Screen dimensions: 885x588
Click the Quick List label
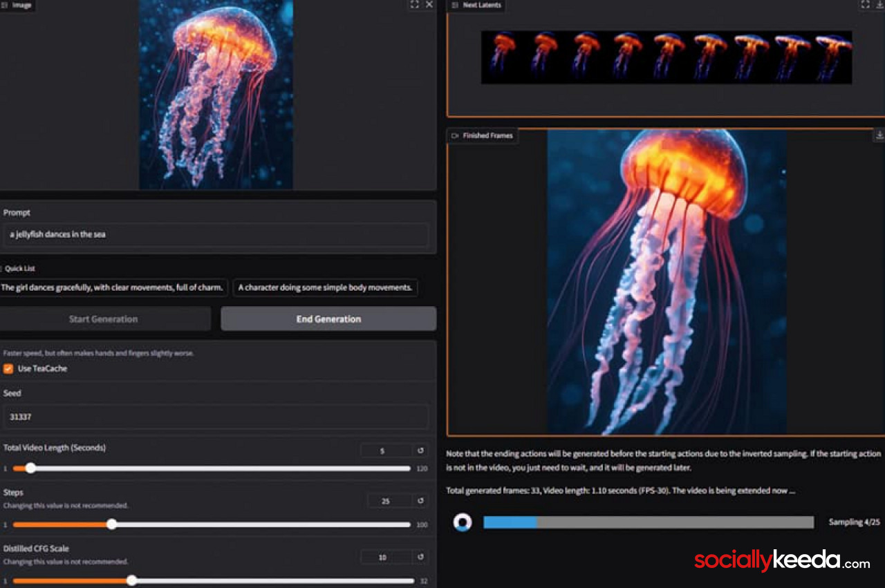click(x=20, y=268)
